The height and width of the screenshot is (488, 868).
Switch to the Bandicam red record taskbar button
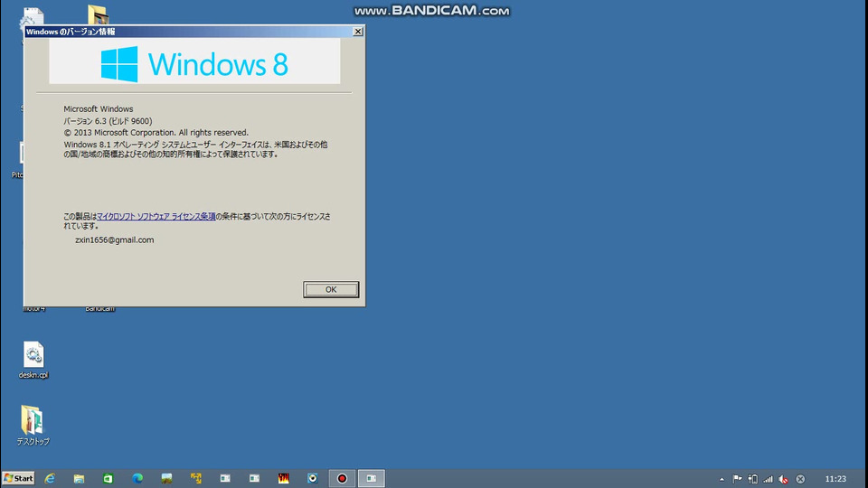coord(342,478)
